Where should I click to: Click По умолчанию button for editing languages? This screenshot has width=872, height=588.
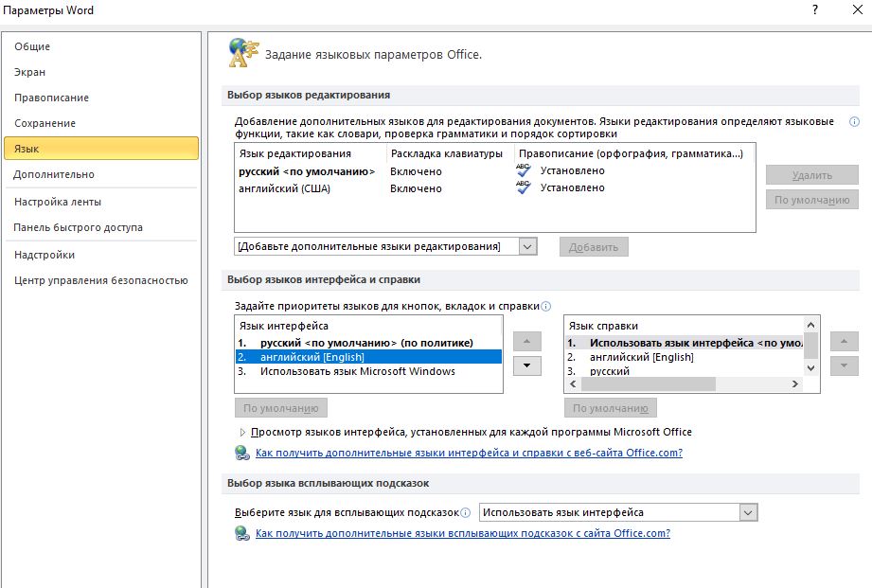point(812,200)
